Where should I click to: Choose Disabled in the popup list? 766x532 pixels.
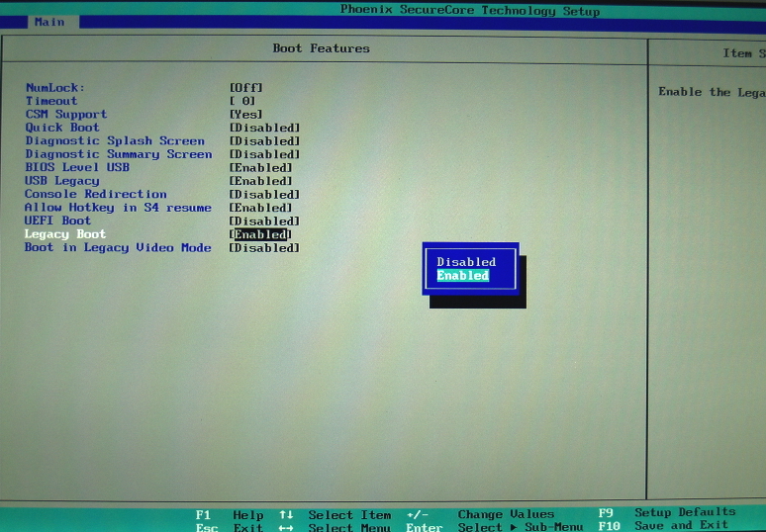click(x=466, y=262)
